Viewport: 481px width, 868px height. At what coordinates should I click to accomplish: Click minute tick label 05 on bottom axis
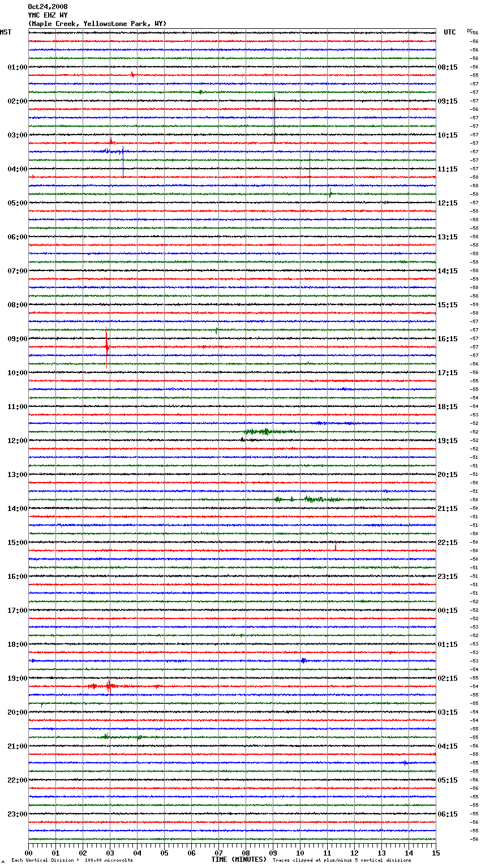coord(165,853)
